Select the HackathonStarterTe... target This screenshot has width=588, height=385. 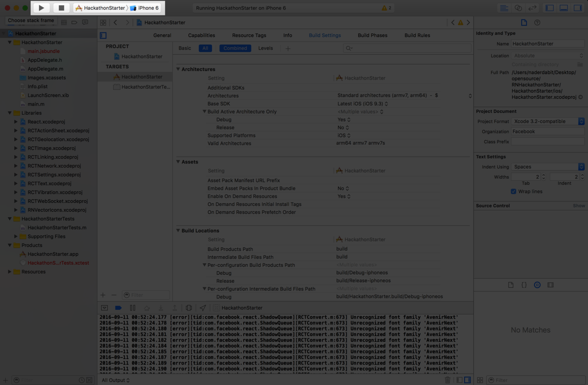(142, 87)
